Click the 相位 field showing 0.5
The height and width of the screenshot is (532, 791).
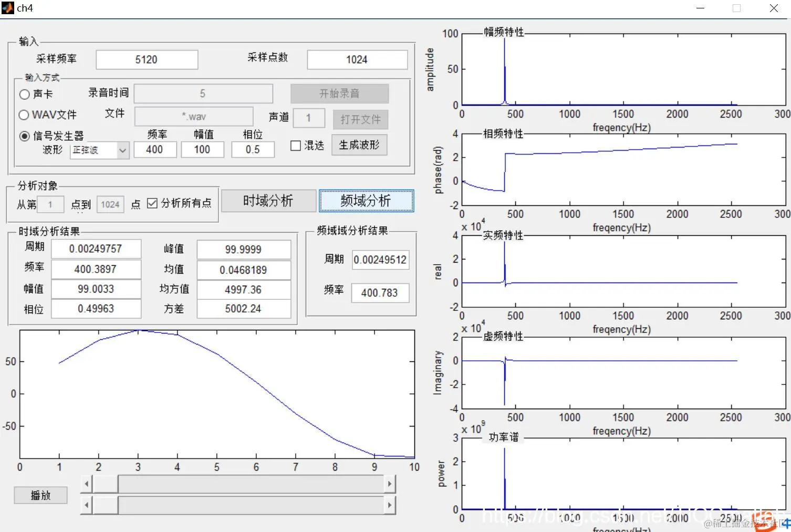[253, 150]
